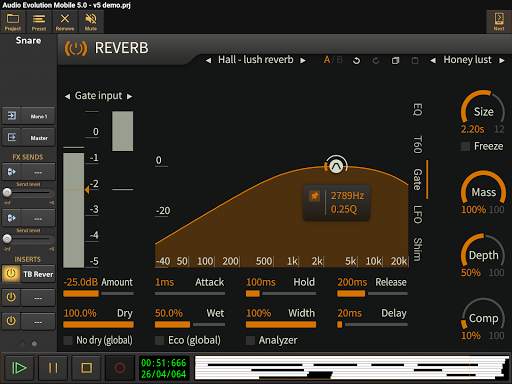Toggle the REVERB power button
Viewport: 512px width, 384px height.
pyautogui.click(x=76, y=49)
